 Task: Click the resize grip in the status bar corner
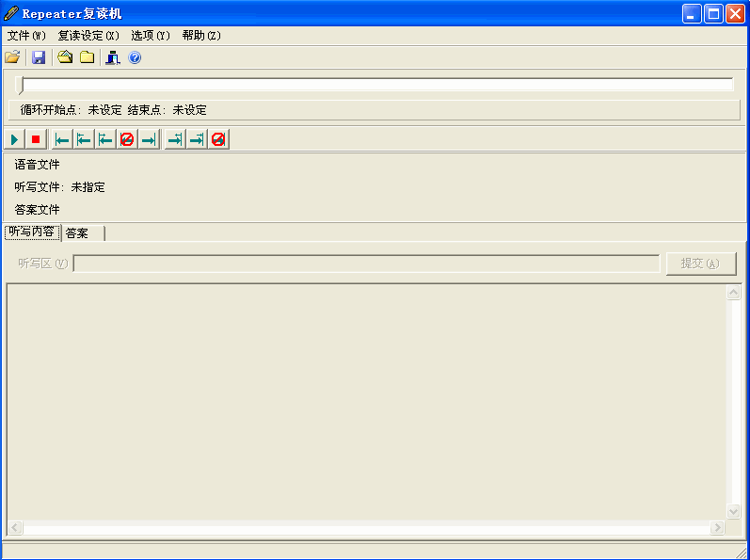741,552
